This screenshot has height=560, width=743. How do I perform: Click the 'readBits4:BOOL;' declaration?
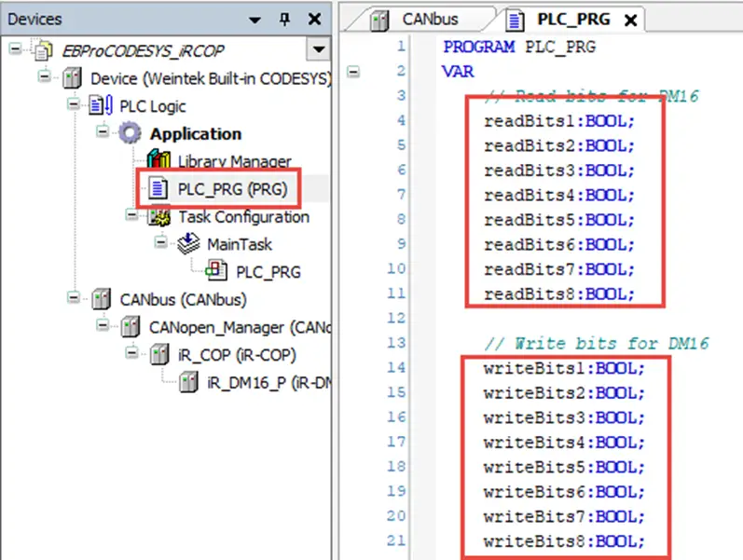coord(558,195)
